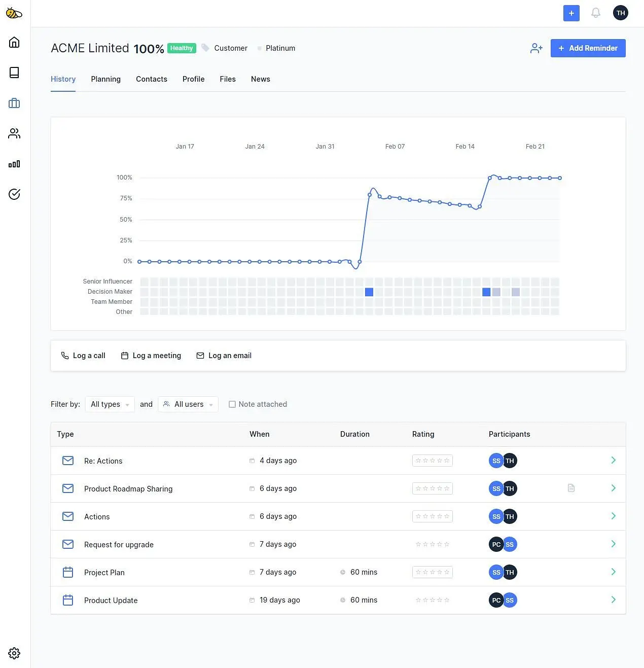Click the Rating column header

tap(423, 434)
